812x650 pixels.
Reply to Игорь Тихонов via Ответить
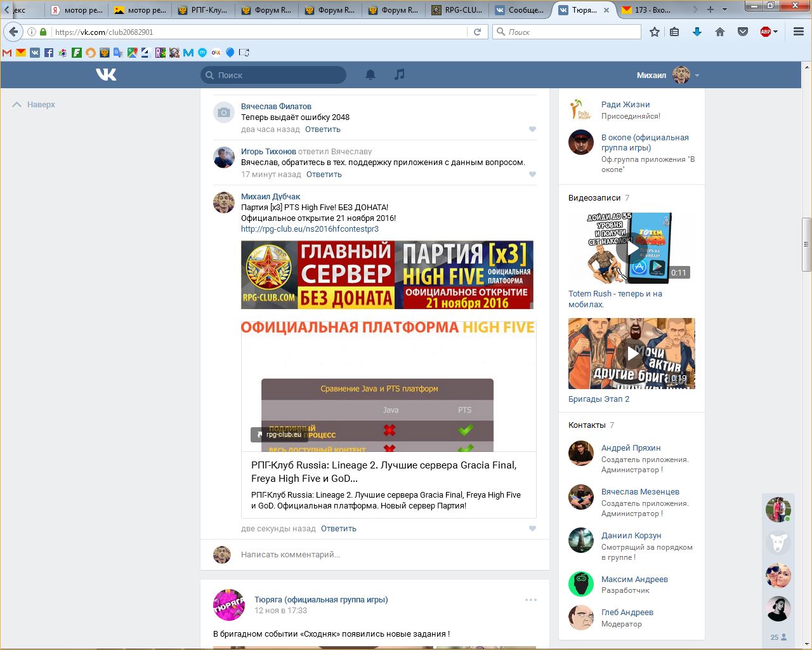tap(324, 174)
